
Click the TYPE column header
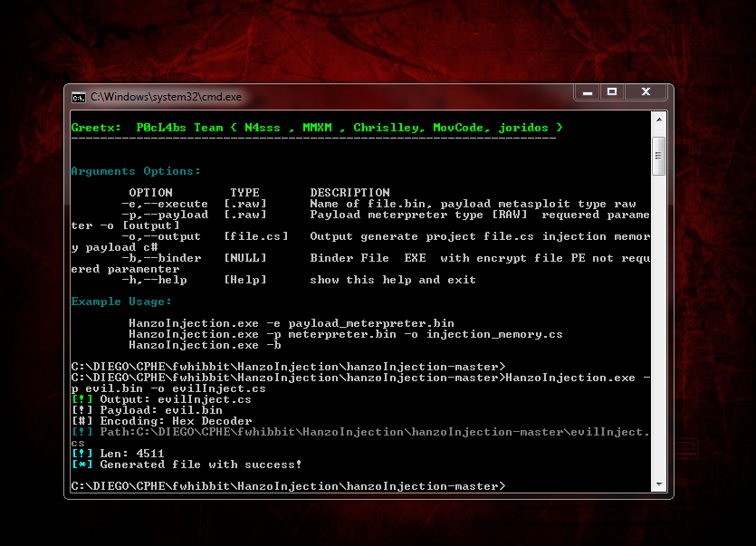(245, 193)
